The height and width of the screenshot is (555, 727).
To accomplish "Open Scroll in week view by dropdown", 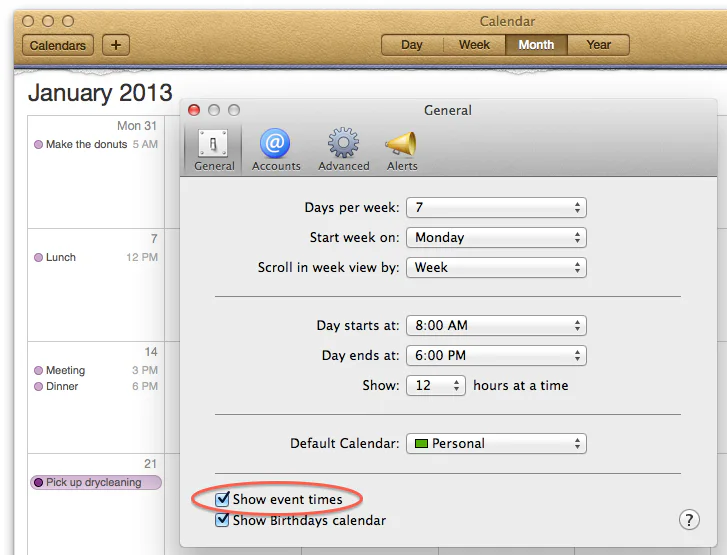I will click(496, 268).
